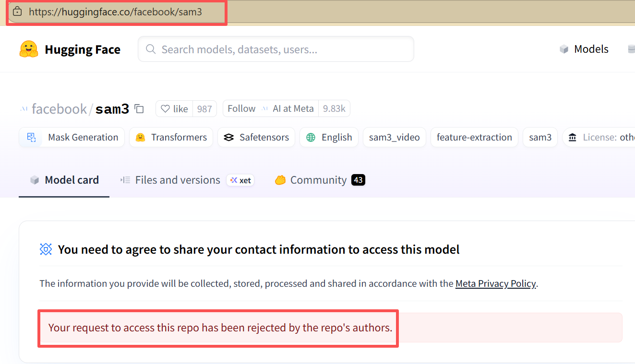
Task: Select the sam3_video tag
Action: coord(395,138)
